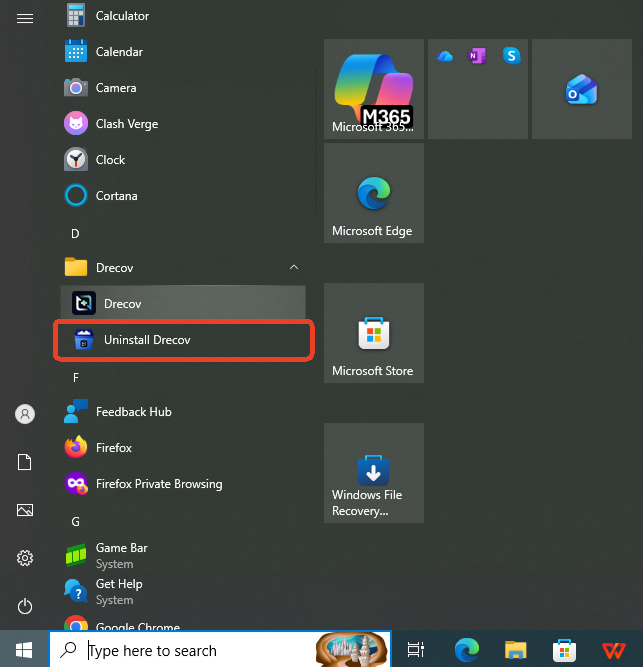
Task: Jump to the letter F section header
Action: click(76, 377)
